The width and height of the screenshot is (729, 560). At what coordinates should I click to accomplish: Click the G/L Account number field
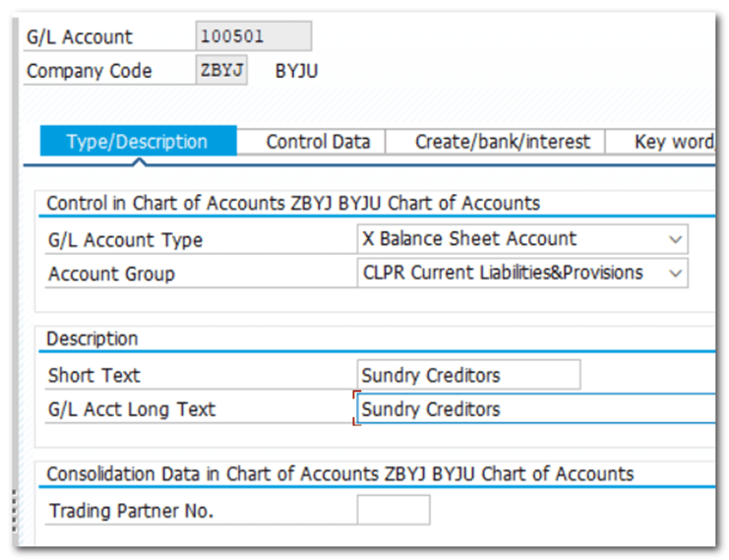(x=254, y=36)
